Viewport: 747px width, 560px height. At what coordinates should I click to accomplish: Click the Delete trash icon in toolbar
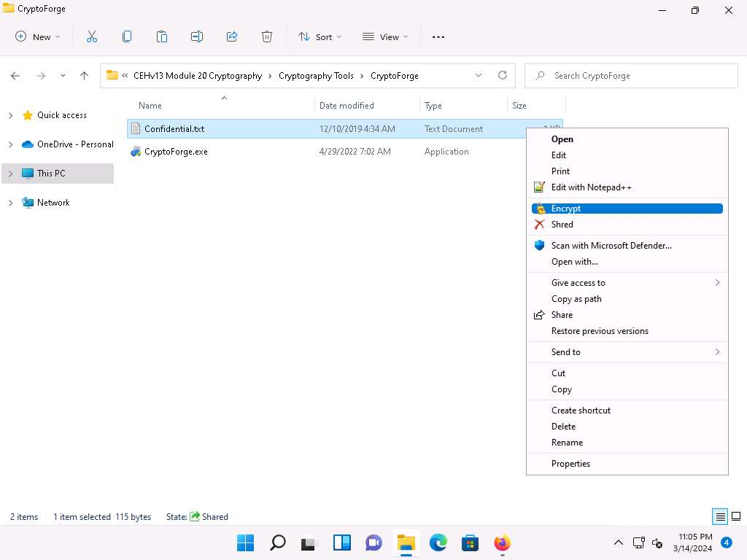pos(267,36)
